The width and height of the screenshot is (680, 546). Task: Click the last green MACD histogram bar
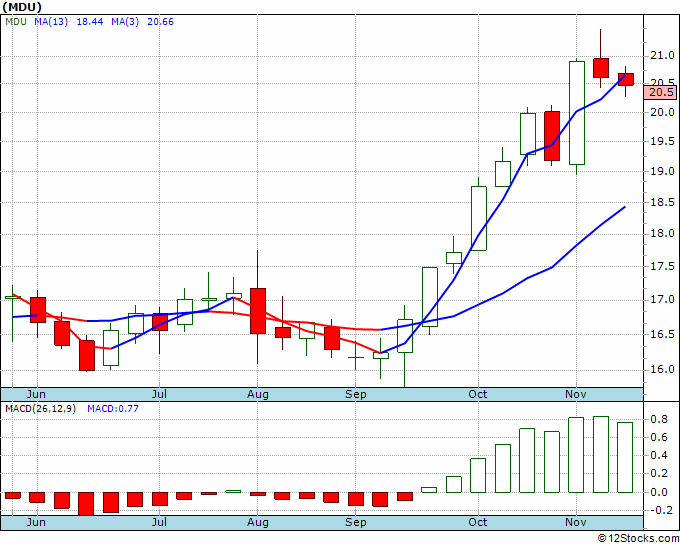[625, 457]
